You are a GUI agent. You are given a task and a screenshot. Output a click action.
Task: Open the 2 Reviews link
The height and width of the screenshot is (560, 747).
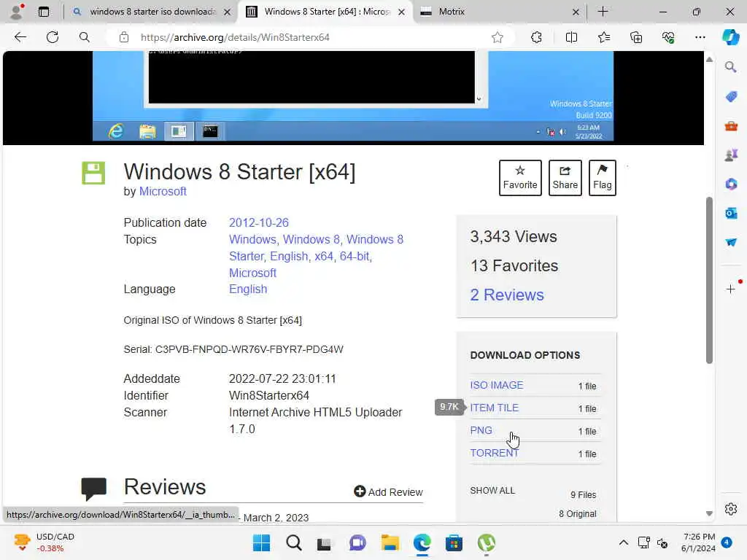[x=507, y=295]
